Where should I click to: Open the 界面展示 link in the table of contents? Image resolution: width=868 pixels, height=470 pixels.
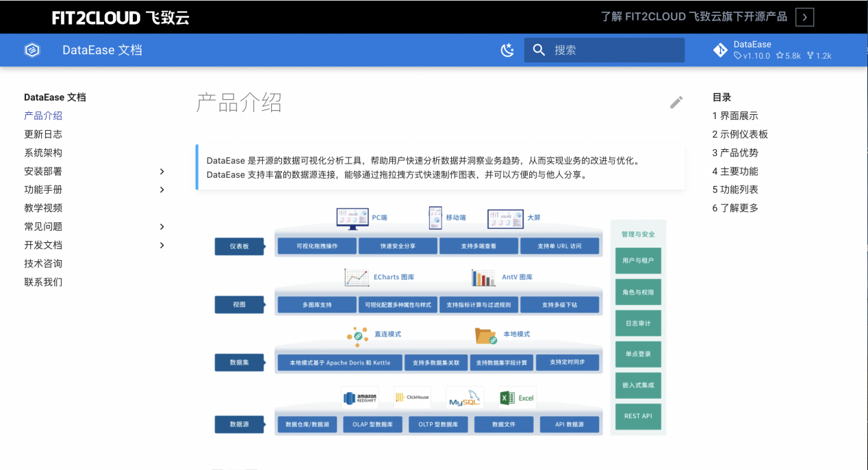736,116
